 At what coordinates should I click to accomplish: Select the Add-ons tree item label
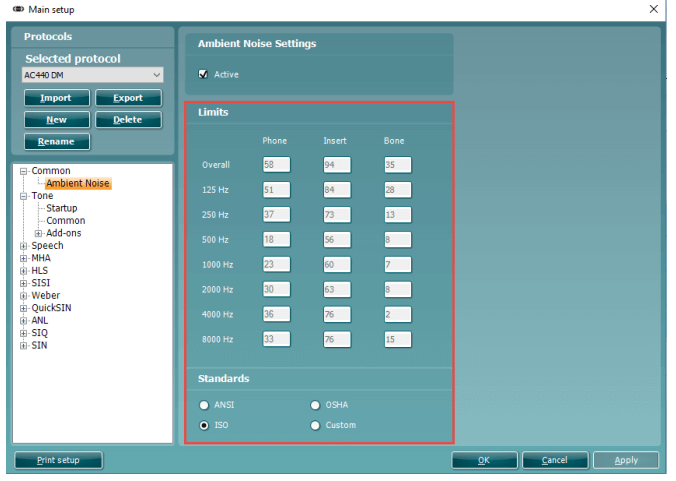[63, 233]
